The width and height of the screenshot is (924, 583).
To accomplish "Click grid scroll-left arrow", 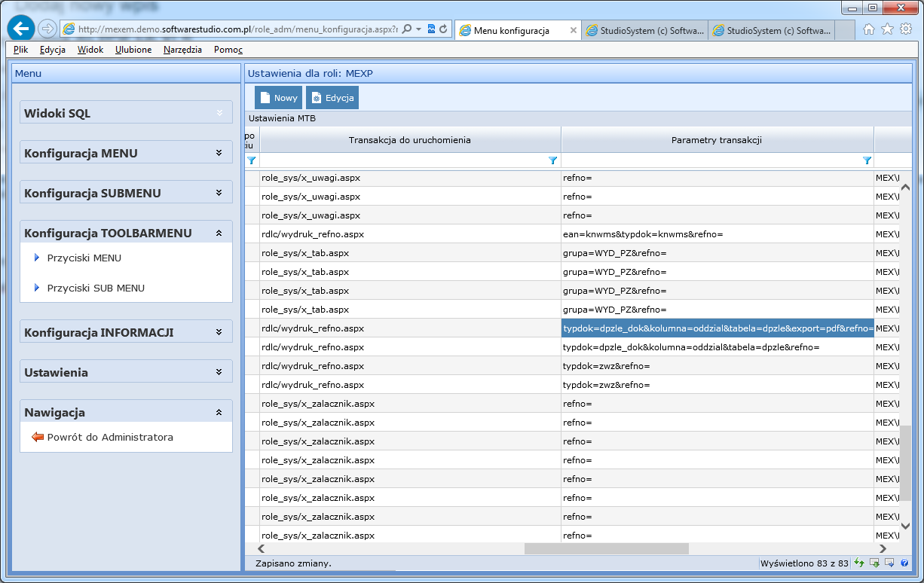I will tap(261, 549).
